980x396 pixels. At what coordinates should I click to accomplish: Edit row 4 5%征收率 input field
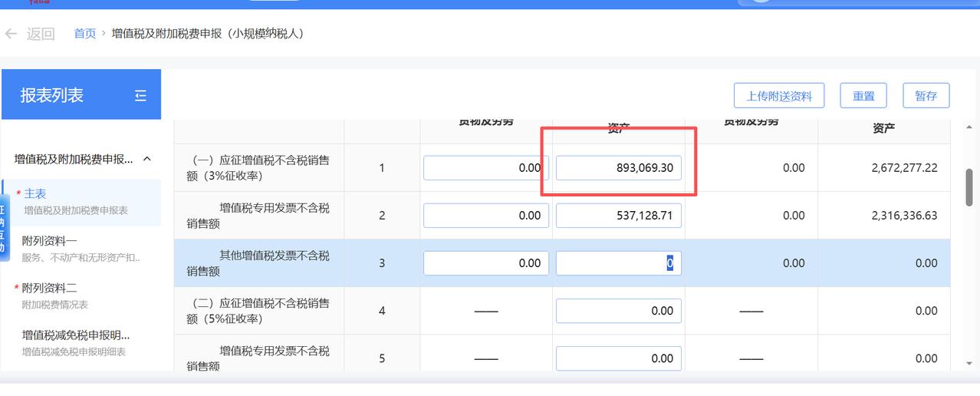tap(619, 311)
